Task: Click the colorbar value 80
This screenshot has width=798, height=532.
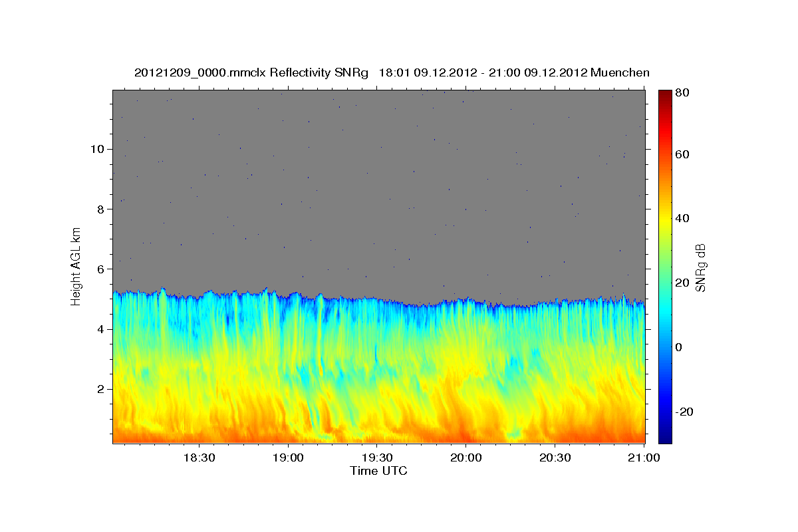Action: coord(684,93)
